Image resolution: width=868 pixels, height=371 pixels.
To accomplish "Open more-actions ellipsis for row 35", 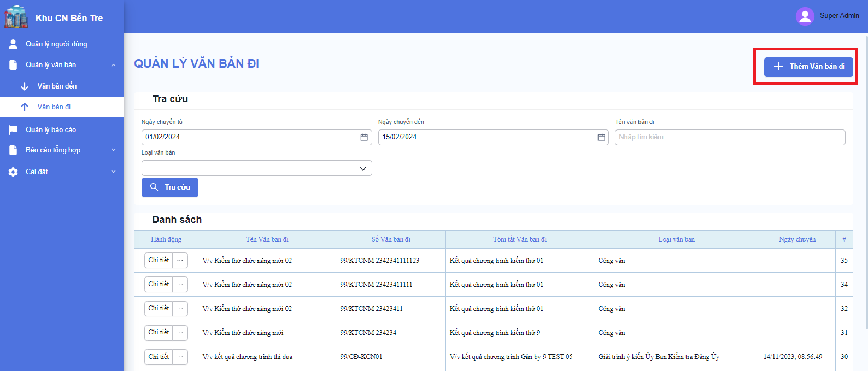I will click(180, 261).
